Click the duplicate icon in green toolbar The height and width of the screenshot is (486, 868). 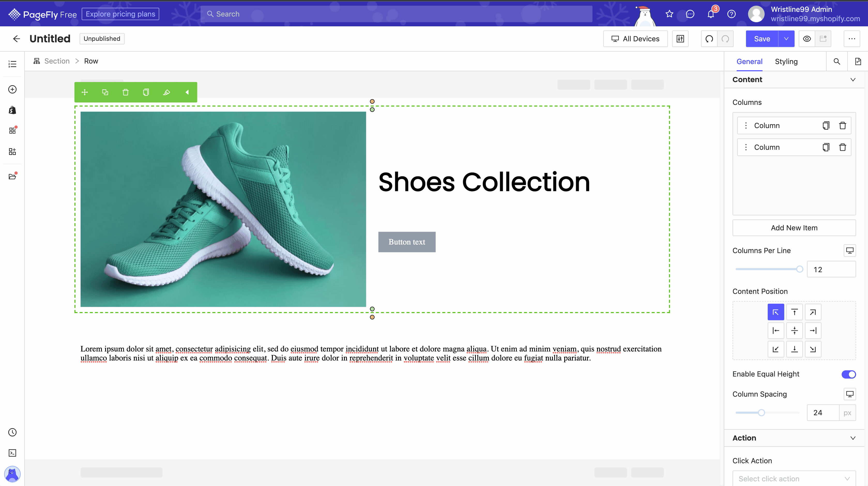coord(105,92)
